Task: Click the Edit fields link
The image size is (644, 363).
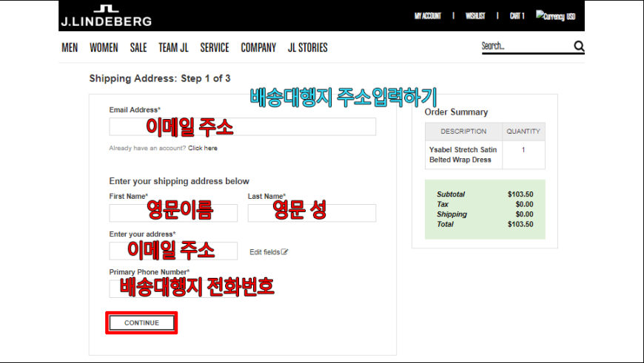Action: click(269, 252)
